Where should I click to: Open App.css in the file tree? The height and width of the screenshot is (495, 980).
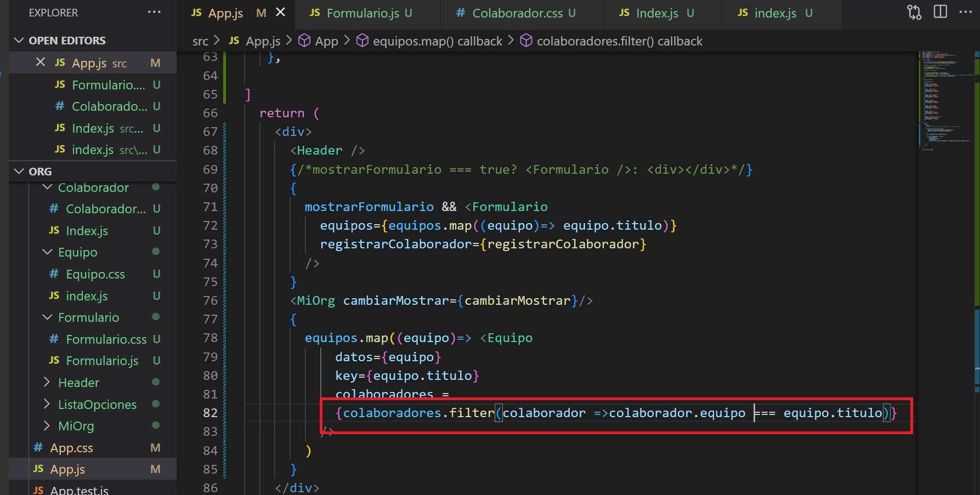coord(93,448)
